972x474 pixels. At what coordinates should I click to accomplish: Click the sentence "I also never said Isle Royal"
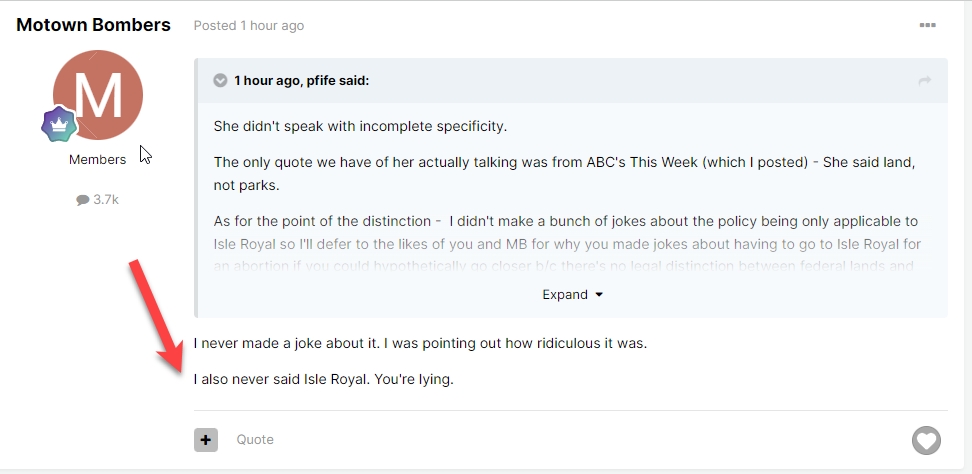point(280,379)
